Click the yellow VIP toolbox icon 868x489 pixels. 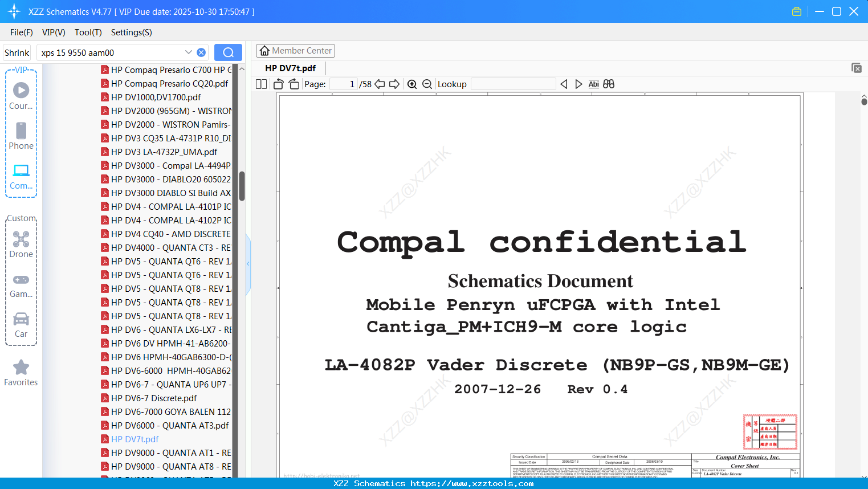coord(797,11)
